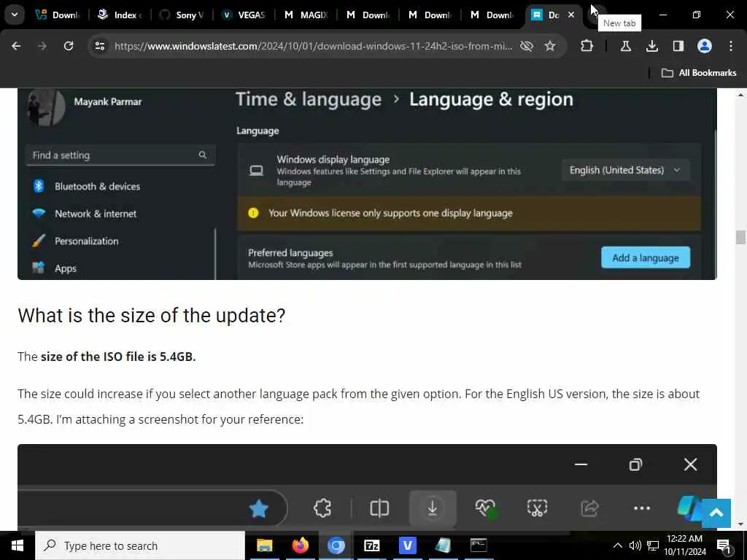The width and height of the screenshot is (747, 560).
Task: Click the Add a language button
Action: pyautogui.click(x=646, y=257)
